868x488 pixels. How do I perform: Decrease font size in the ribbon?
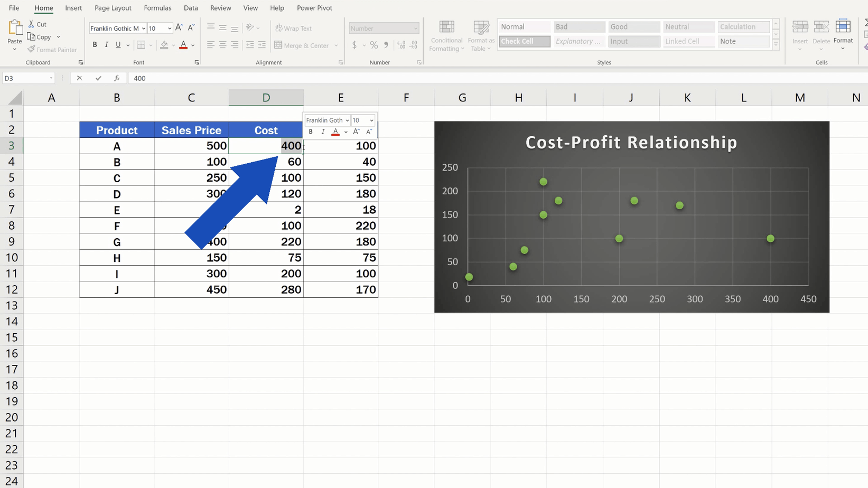(x=191, y=28)
